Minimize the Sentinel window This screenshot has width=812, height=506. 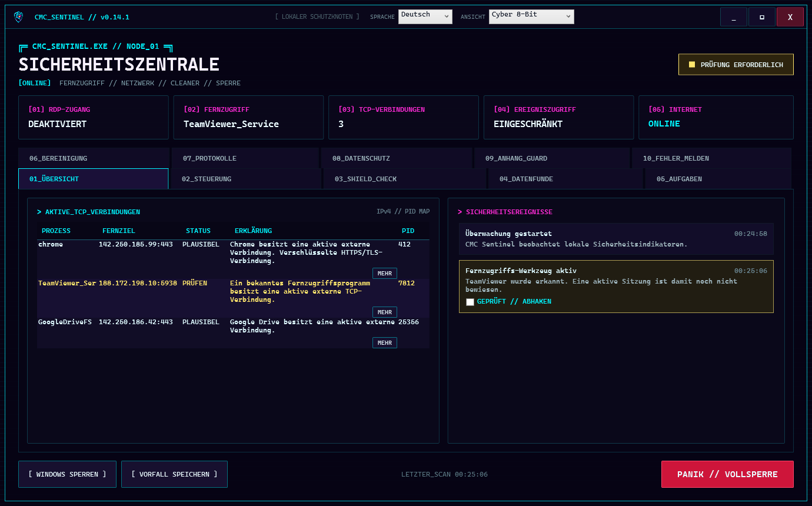pos(734,17)
